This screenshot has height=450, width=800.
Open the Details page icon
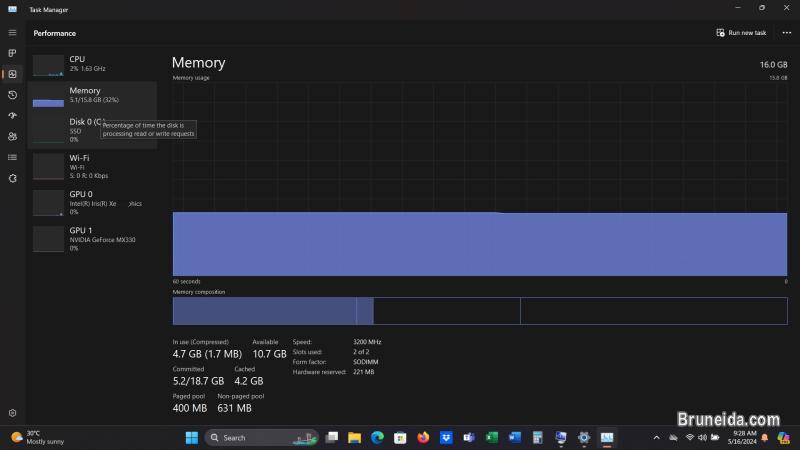coord(12,157)
